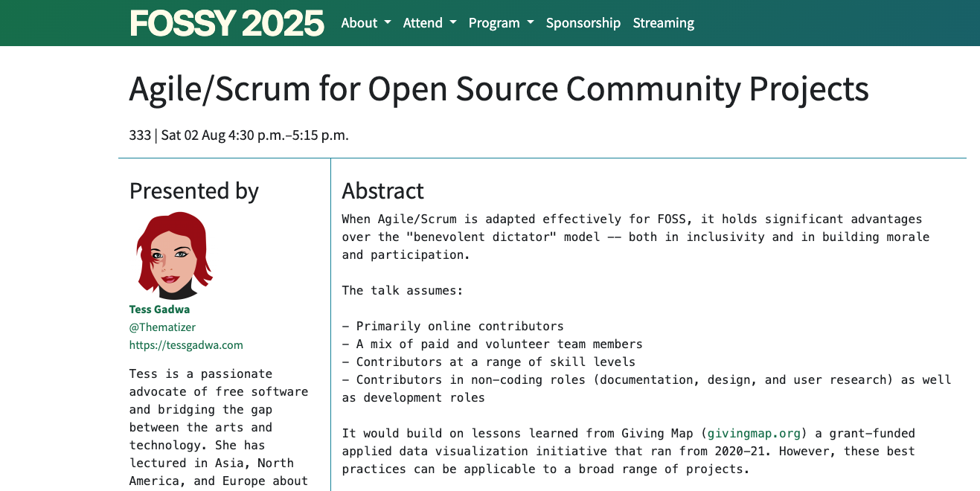Click the speaker bio paragraph text
The width and height of the screenshot is (980, 491).
tap(219, 428)
